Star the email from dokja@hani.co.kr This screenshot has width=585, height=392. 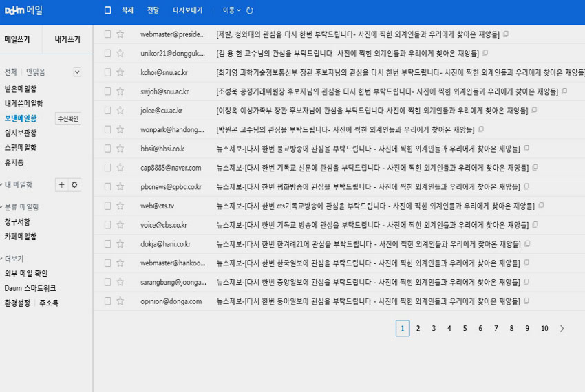(120, 243)
